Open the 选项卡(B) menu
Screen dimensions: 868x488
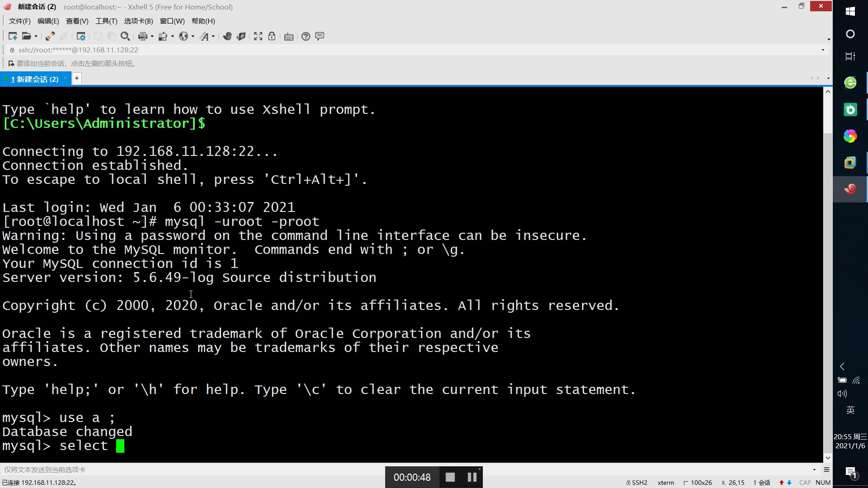139,21
